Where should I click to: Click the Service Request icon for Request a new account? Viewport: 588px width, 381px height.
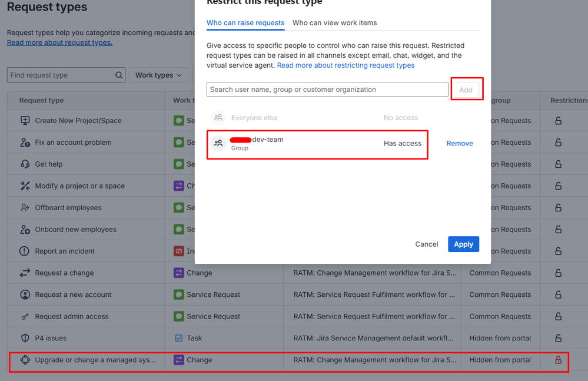[178, 294]
